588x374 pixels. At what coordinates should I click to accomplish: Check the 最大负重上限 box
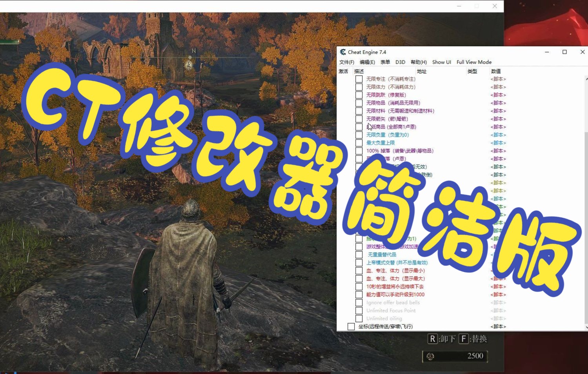[359, 143]
